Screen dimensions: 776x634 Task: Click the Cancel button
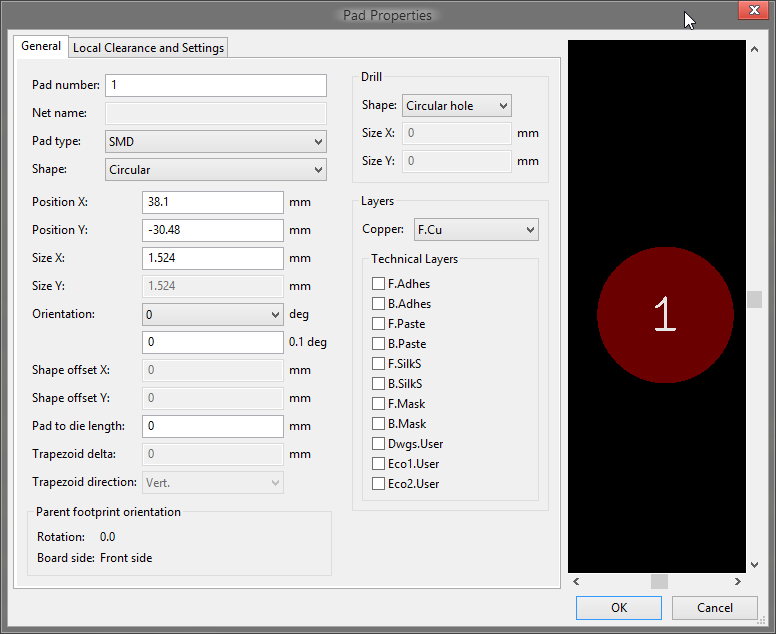715,608
